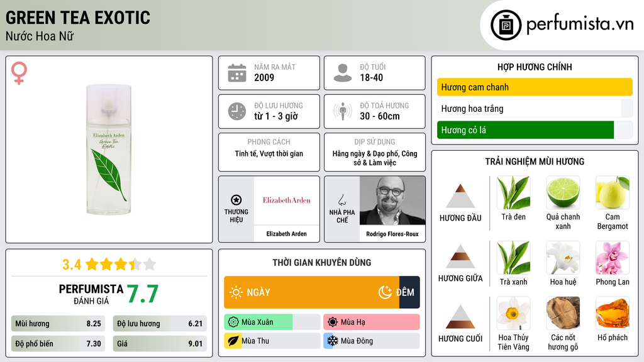Click the Hoa huệ lily image
Screen dimensions: 644x362
tap(563, 258)
